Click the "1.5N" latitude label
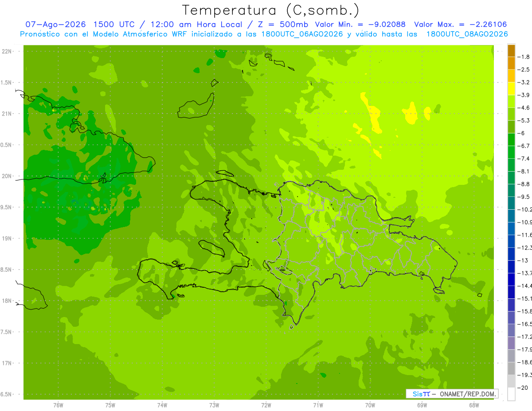This screenshot has width=532, height=411. click(x=7, y=82)
